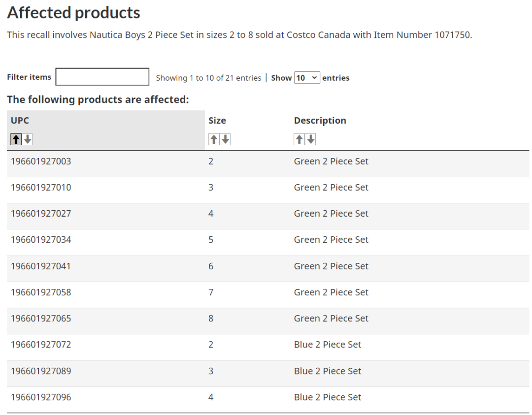532x415 pixels.
Task: Sort Description column descending arrow
Action: [311, 140]
